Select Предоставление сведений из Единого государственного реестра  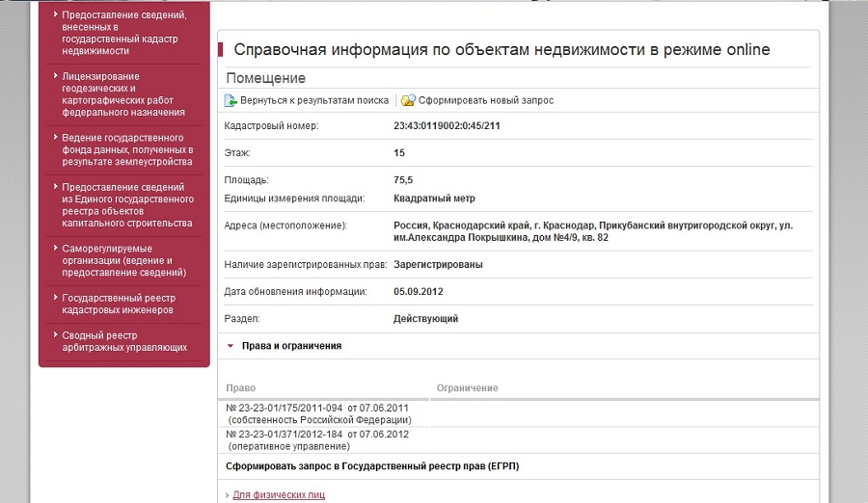[x=127, y=205]
